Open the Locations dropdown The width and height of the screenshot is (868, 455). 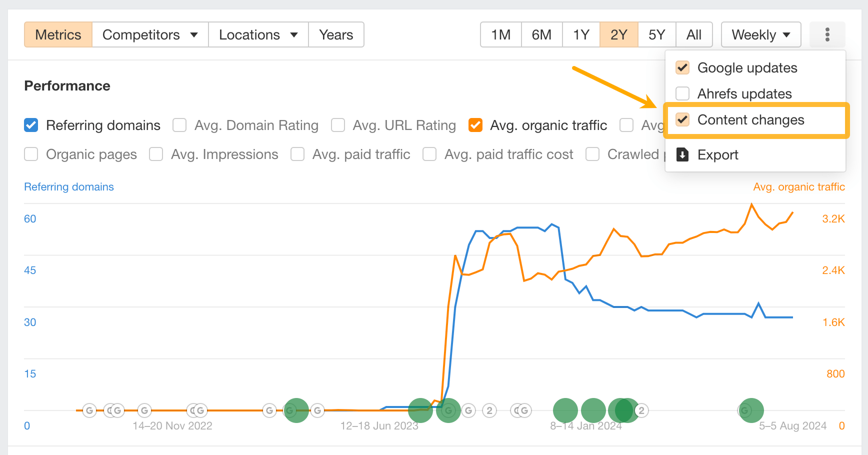(x=258, y=34)
